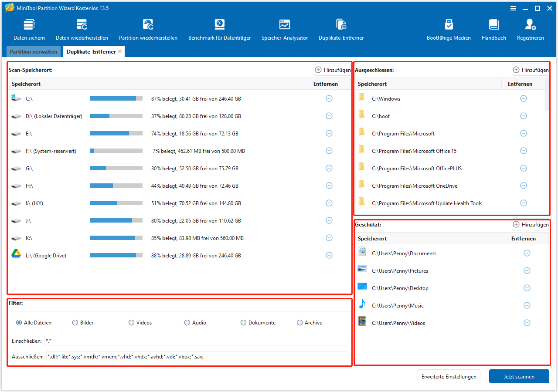Open the hamburger menu

513,8
